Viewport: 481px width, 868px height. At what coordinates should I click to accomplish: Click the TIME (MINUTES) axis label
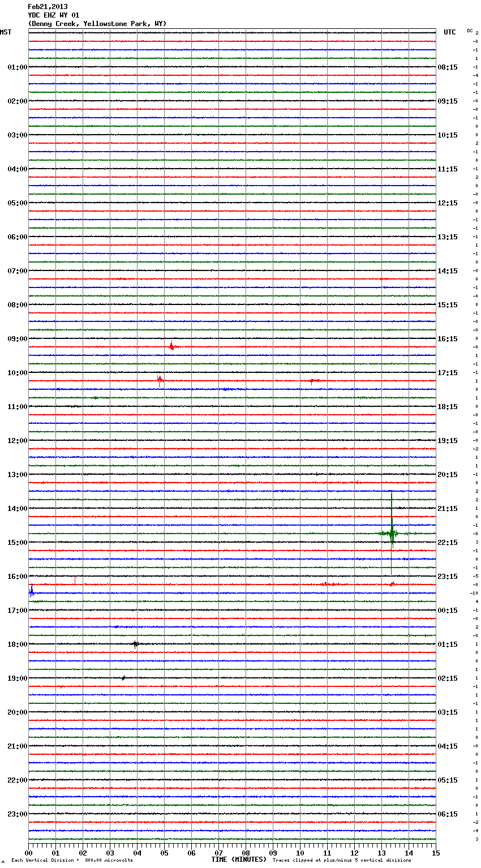coord(239,860)
